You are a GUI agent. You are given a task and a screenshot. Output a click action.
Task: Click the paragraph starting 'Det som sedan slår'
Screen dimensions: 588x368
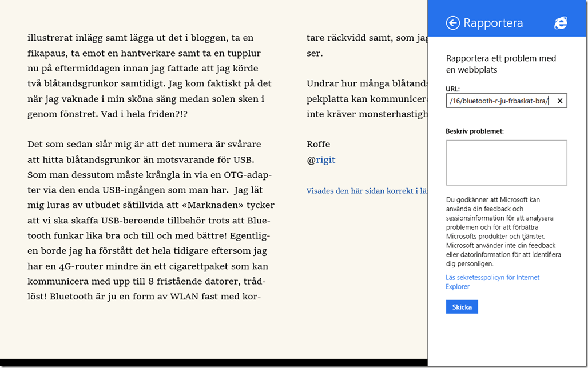coord(150,220)
